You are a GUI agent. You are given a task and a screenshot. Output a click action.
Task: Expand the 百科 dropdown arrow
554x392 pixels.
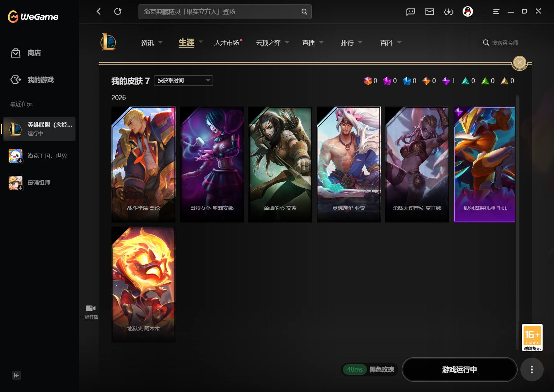click(399, 43)
